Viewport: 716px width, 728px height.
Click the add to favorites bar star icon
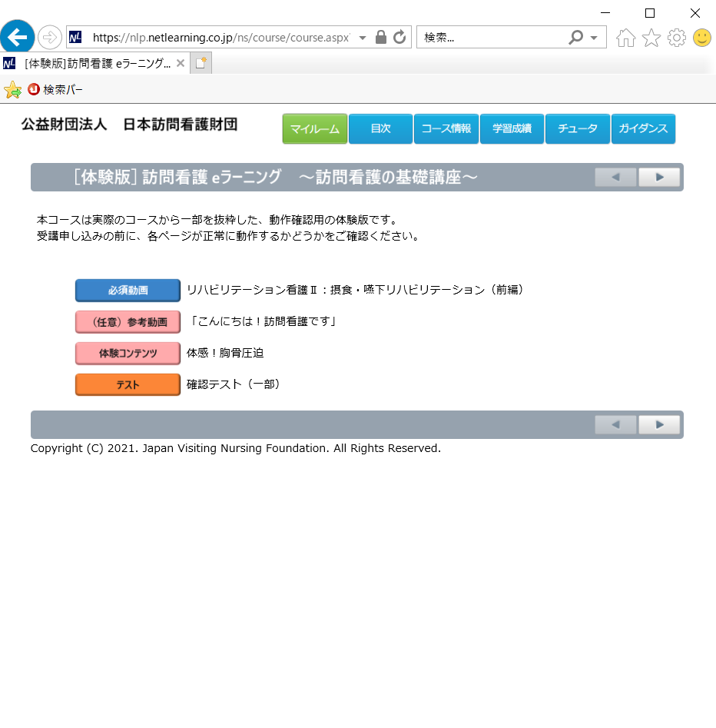click(12, 90)
